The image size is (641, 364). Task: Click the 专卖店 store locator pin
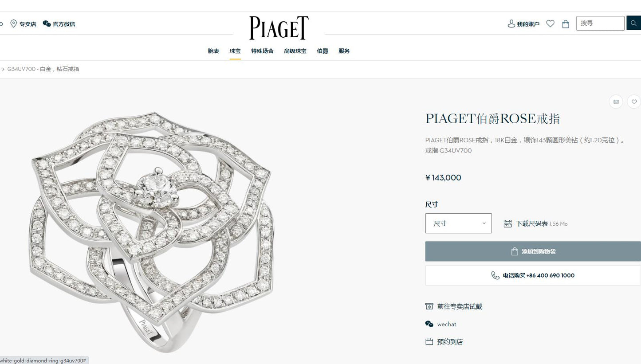click(14, 23)
